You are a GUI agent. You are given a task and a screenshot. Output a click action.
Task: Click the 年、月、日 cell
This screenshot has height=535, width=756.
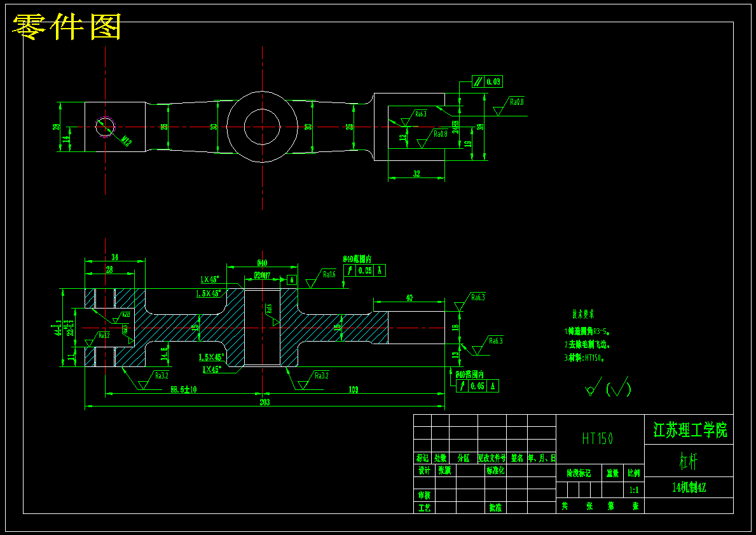(542, 458)
